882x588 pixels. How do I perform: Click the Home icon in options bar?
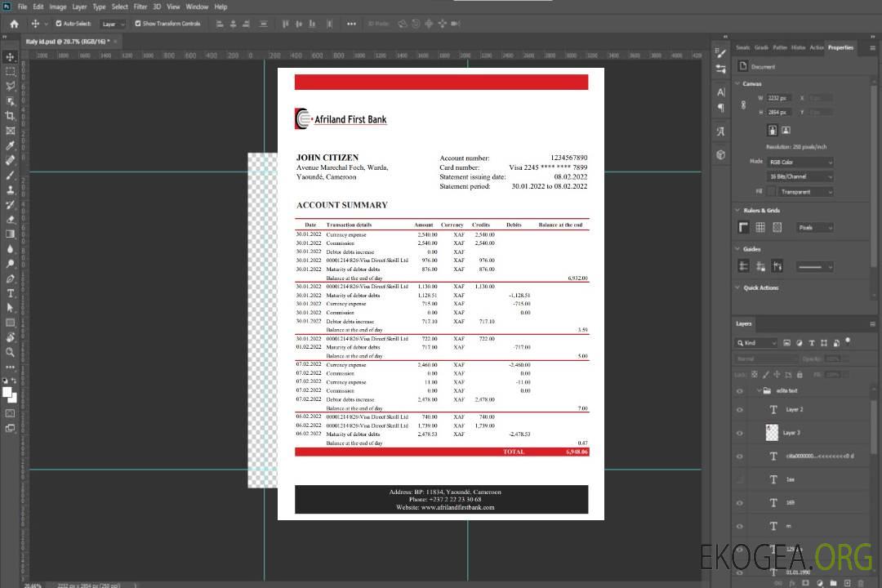[14, 24]
